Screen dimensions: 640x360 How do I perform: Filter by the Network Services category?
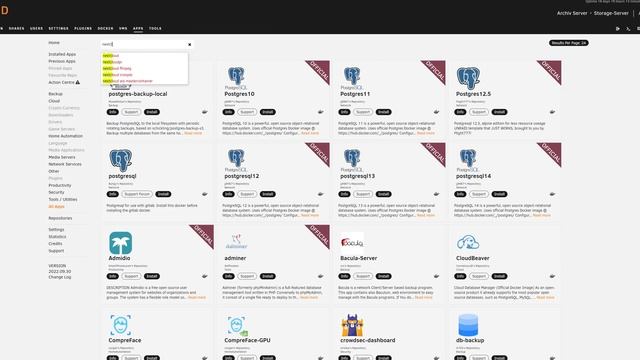click(65, 164)
